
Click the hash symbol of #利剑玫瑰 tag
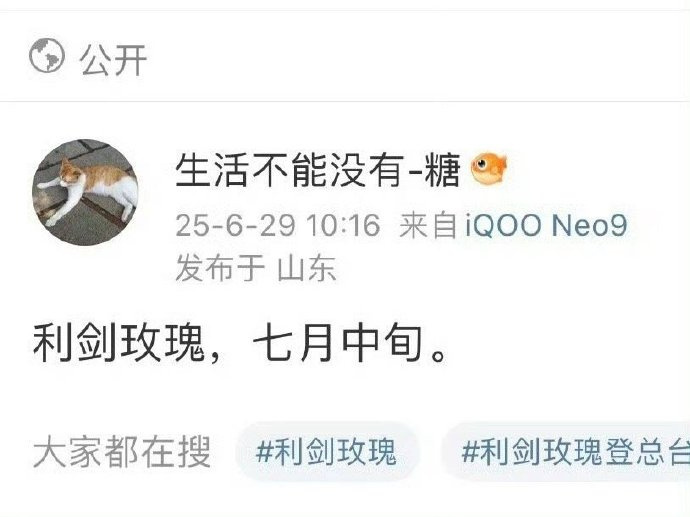[264, 452]
